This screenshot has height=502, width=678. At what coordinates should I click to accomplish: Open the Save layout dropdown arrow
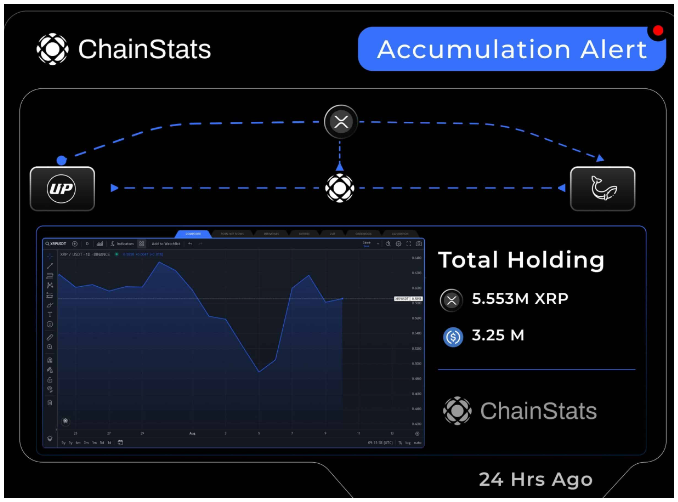point(378,243)
